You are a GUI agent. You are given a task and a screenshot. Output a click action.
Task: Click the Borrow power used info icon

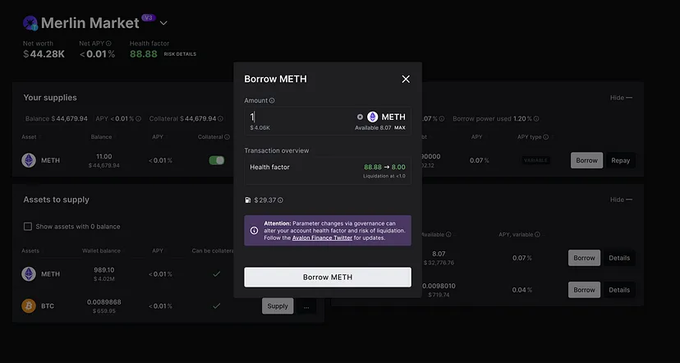click(x=536, y=119)
